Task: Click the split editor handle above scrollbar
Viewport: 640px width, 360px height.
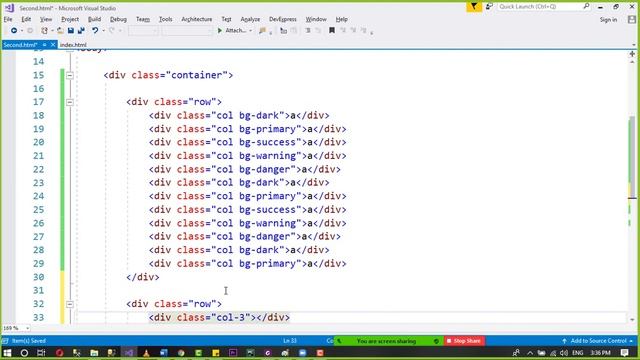Action: click(x=632, y=54)
